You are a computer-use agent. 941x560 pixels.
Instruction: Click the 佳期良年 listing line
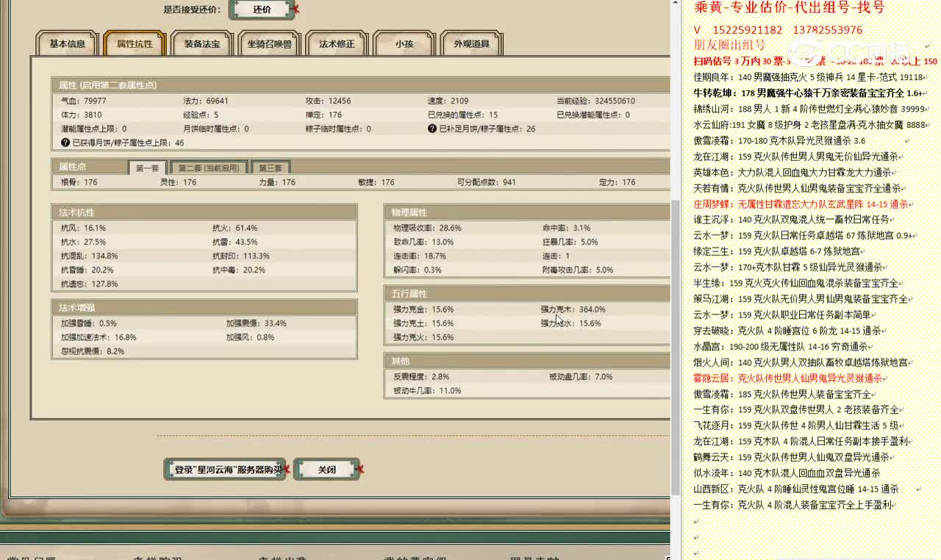point(809,76)
